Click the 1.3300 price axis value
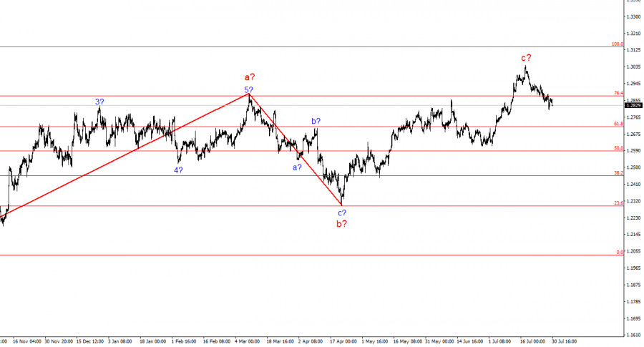 [x=633, y=17]
